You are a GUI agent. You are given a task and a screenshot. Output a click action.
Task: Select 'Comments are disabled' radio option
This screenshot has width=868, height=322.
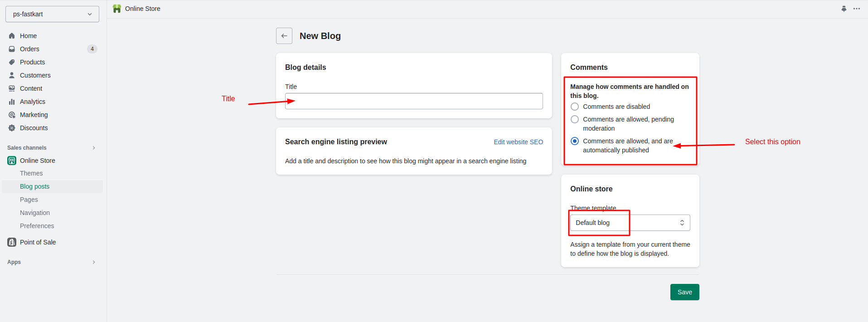pos(575,107)
